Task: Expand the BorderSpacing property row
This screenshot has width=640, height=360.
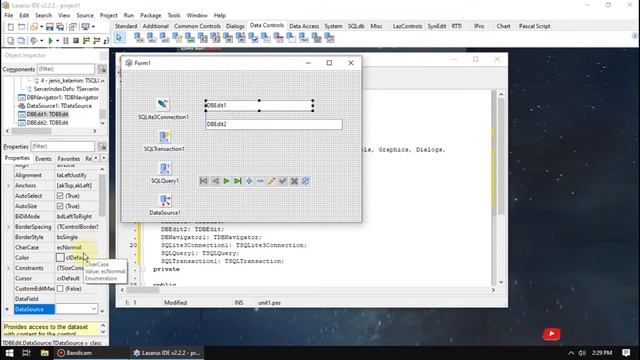Action: (x=8, y=227)
